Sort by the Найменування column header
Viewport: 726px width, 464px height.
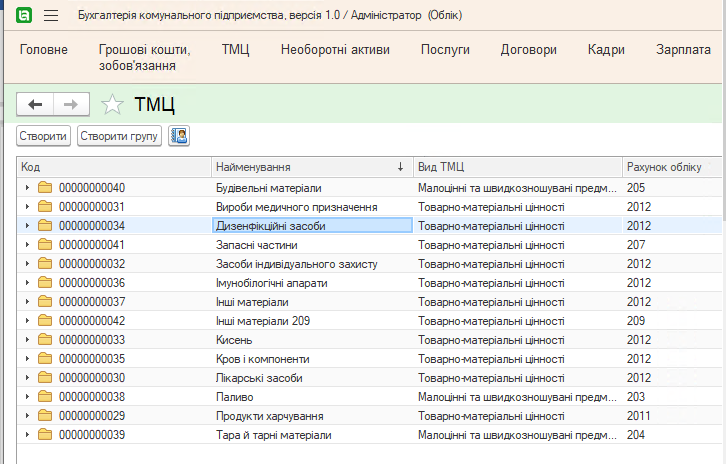(312, 167)
